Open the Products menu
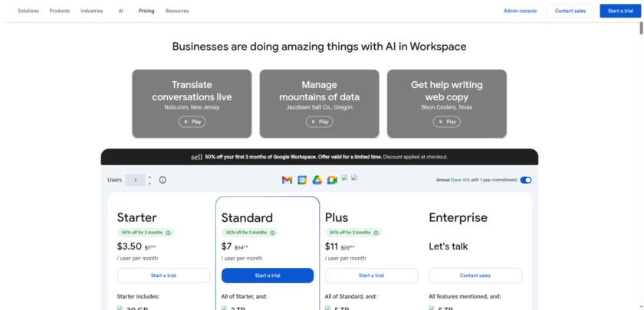 (60, 11)
